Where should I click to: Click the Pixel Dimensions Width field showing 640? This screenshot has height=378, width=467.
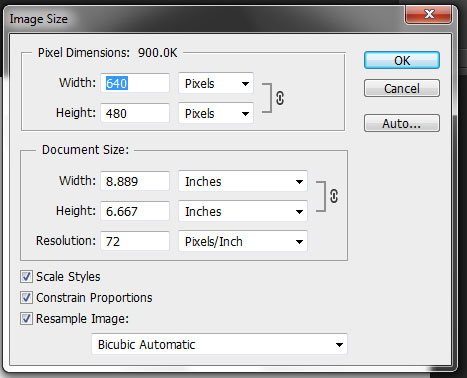(x=135, y=83)
